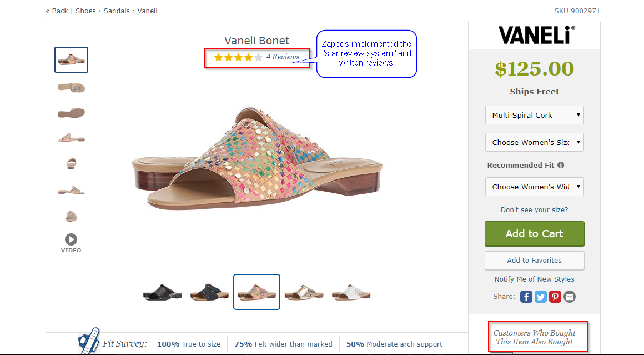This screenshot has width=644, height=355.
Task: Open the Multi Spiral Cork color dropdown
Action: coord(534,115)
